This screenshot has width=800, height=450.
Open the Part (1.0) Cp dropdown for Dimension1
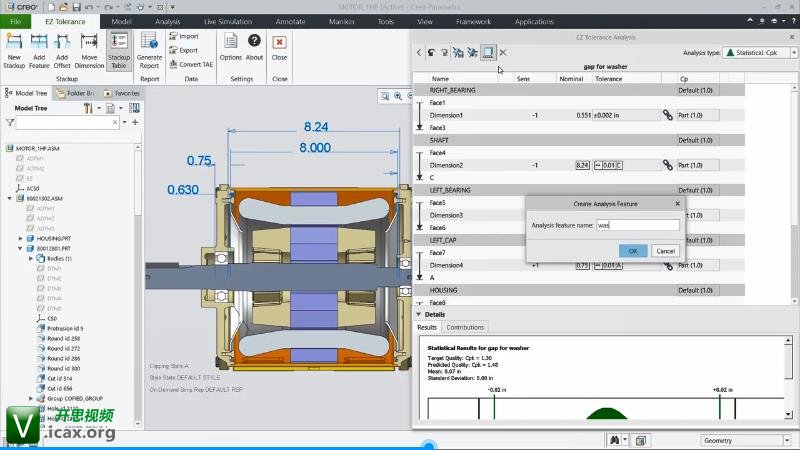697,116
